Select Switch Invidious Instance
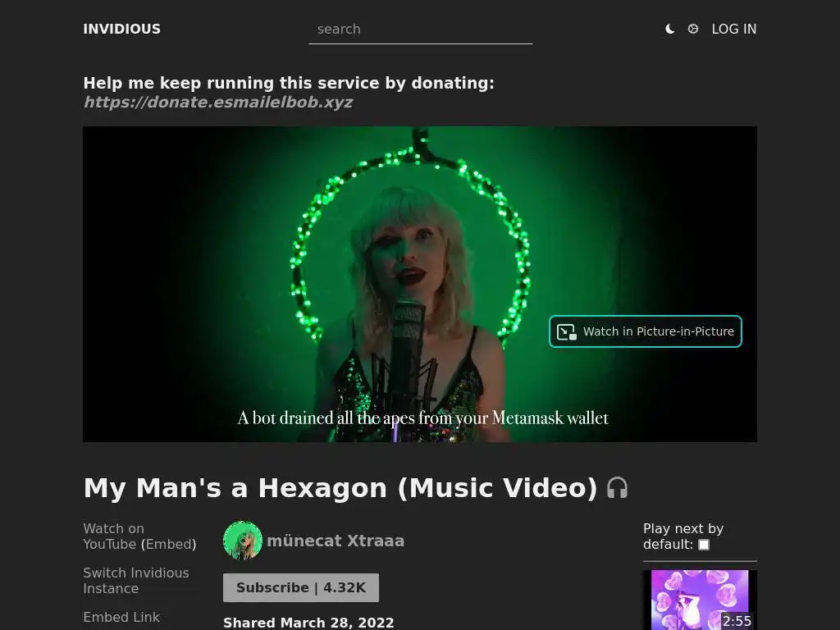 [x=136, y=581]
